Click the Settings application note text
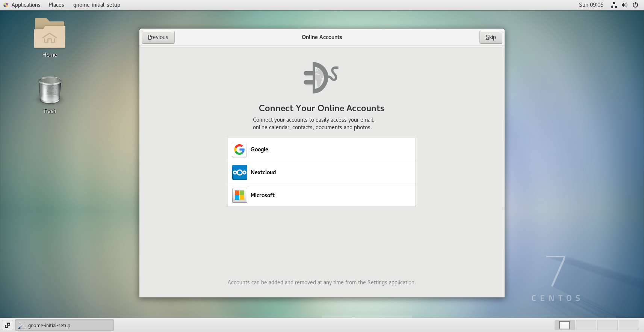This screenshot has width=644, height=332. [322, 282]
